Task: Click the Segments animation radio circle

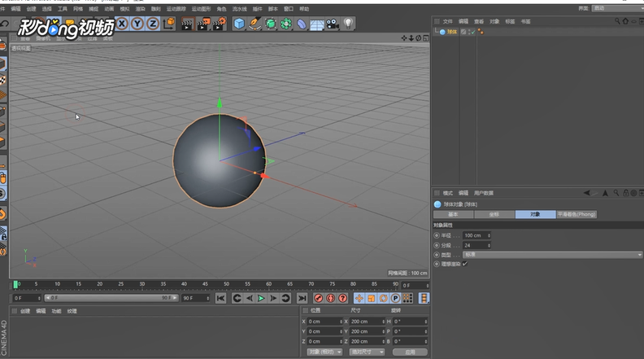Action: click(437, 246)
